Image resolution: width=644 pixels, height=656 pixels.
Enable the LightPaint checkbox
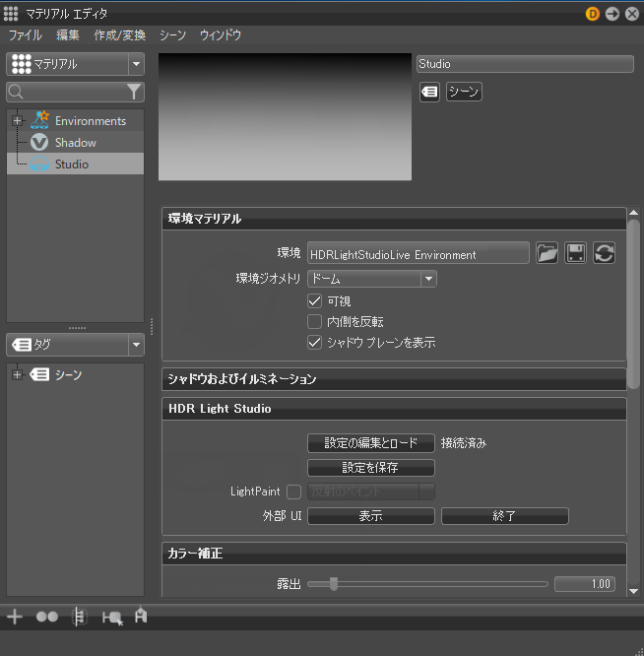293,492
